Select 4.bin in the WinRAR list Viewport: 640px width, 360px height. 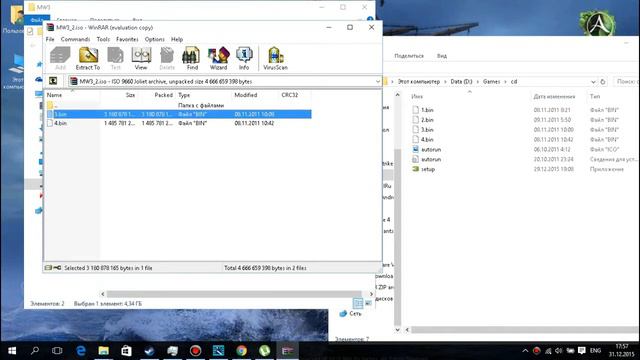[178, 123]
